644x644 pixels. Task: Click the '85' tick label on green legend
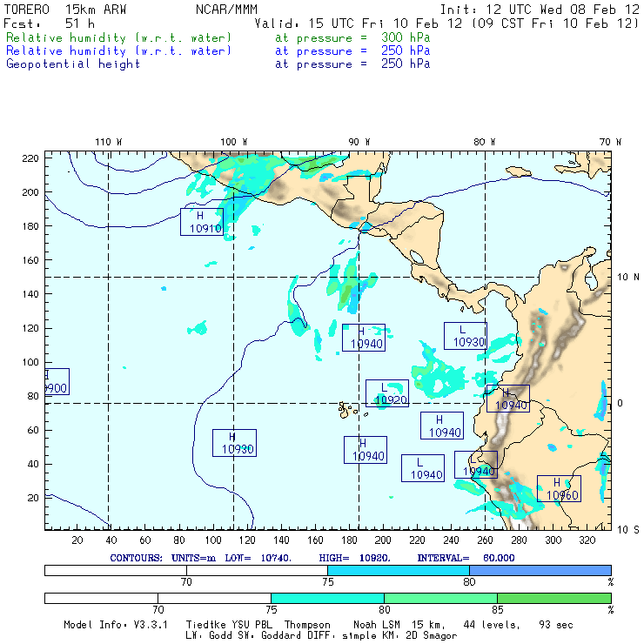(x=498, y=609)
